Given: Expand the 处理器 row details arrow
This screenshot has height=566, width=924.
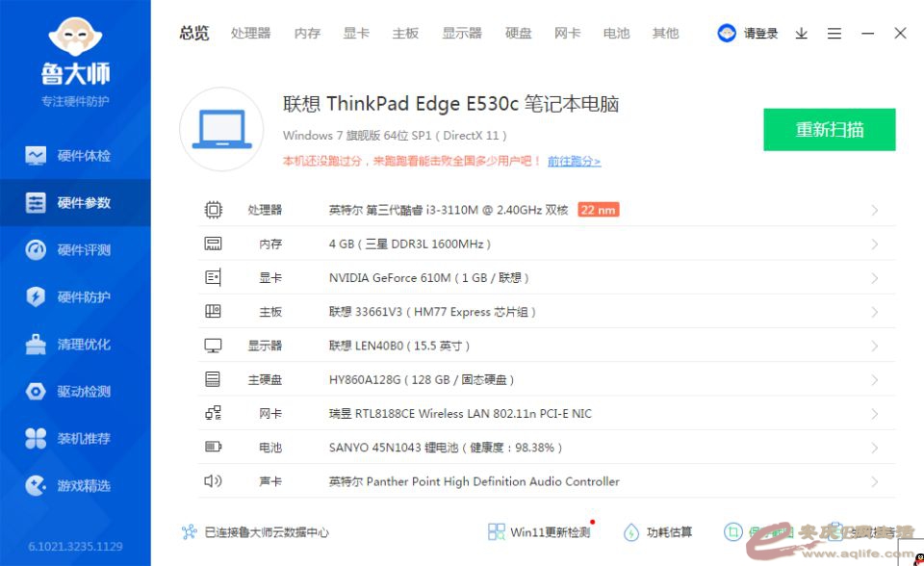Looking at the screenshot, I should point(874,211).
